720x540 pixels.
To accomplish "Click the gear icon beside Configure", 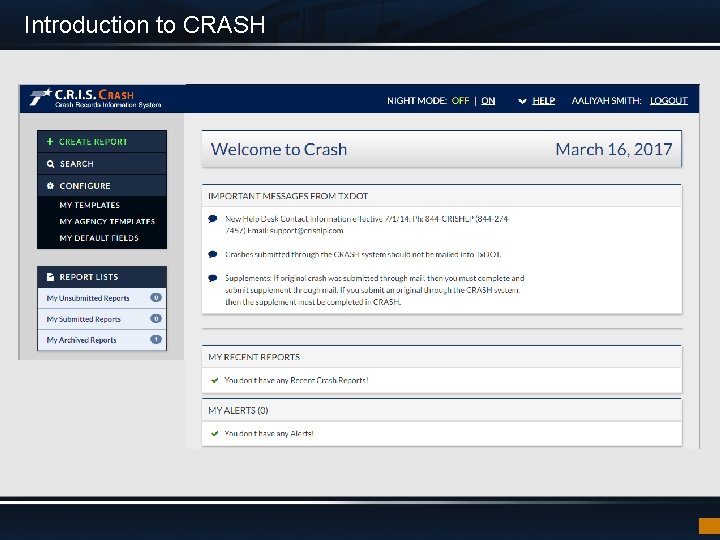I will pyautogui.click(x=51, y=186).
